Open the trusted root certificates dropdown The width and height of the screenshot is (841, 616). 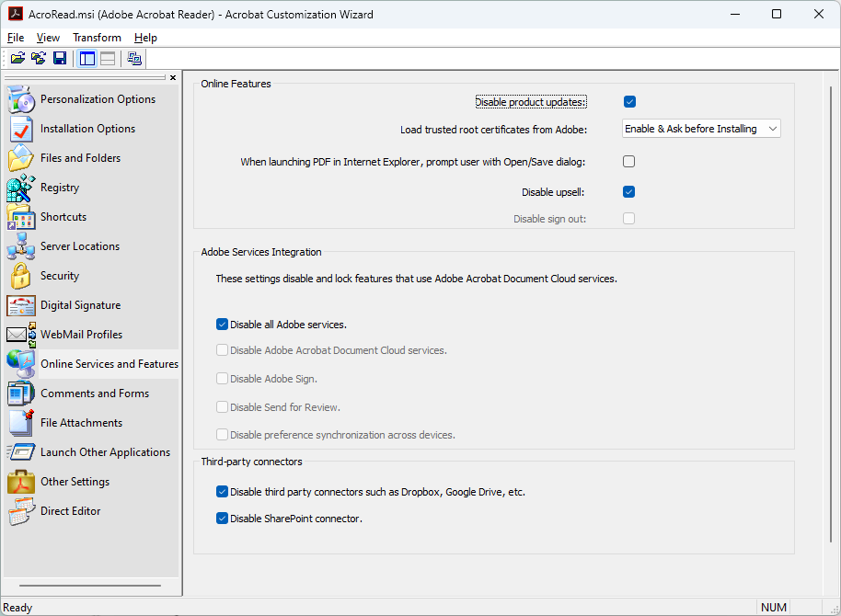(x=771, y=129)
